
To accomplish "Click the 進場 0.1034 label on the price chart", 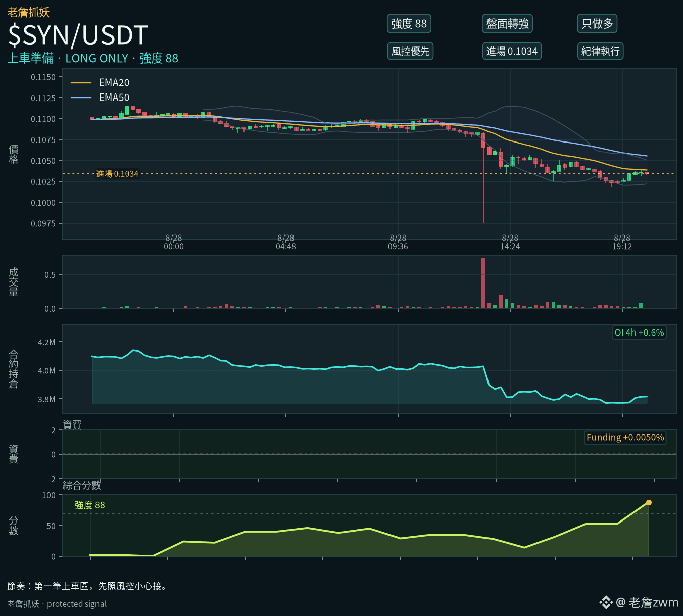I will click(x=117, y=174).
